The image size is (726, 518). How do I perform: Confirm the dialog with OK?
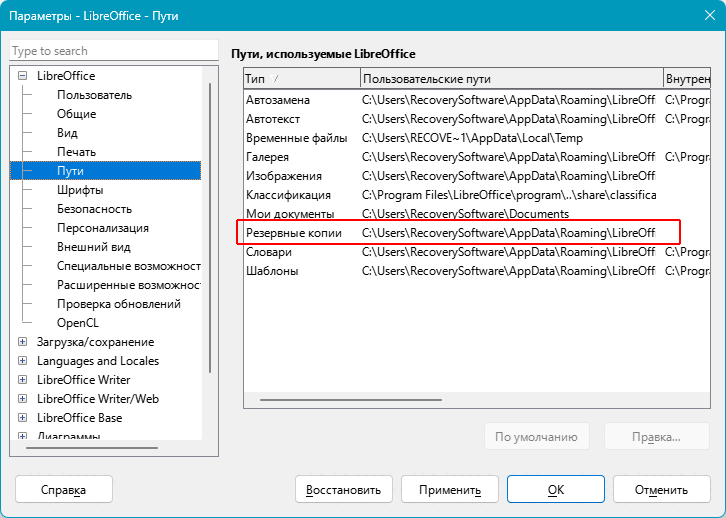pyautogui.click(x=556, y=489)
